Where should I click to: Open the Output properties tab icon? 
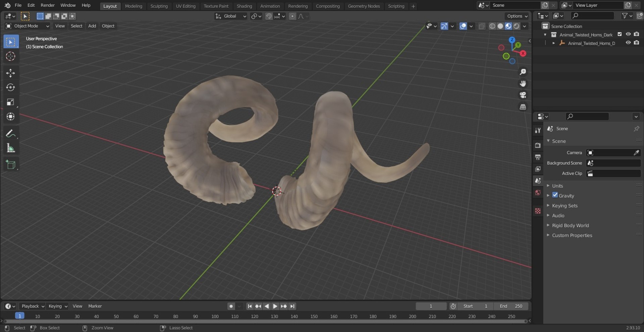[538, 157]
